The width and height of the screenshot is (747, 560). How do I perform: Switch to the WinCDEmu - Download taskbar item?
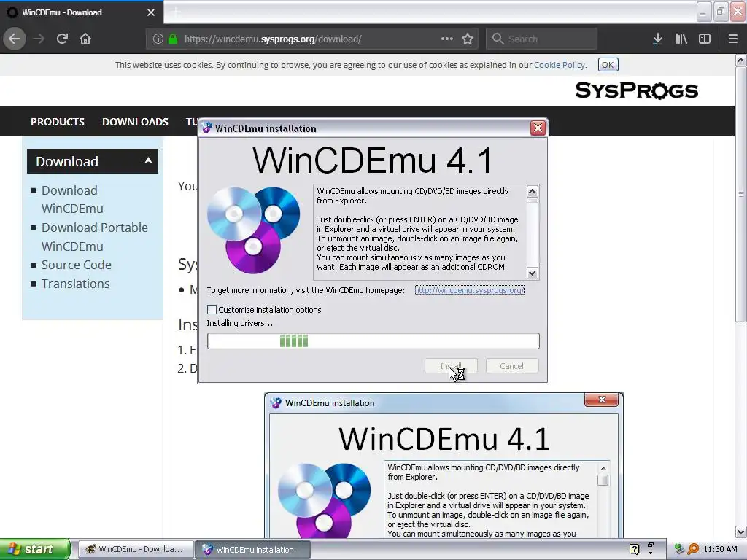(x=136, y=549)
